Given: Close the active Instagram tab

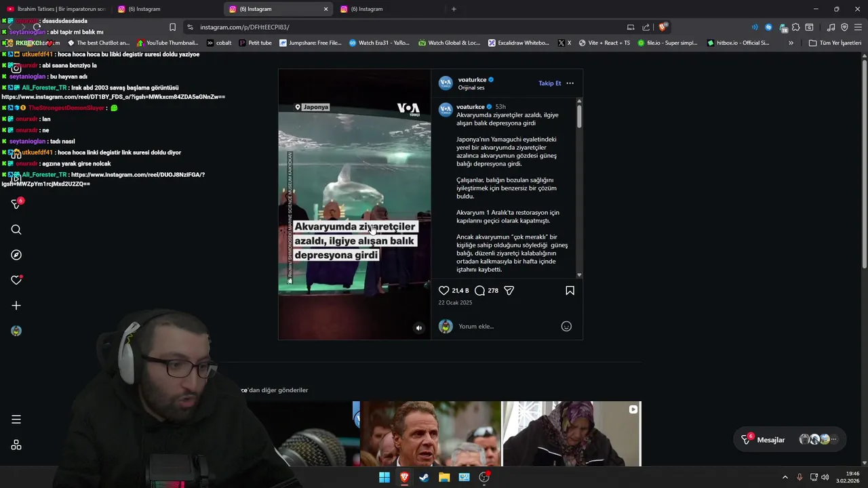Looking at the screenshot, I should pos(325,9).
